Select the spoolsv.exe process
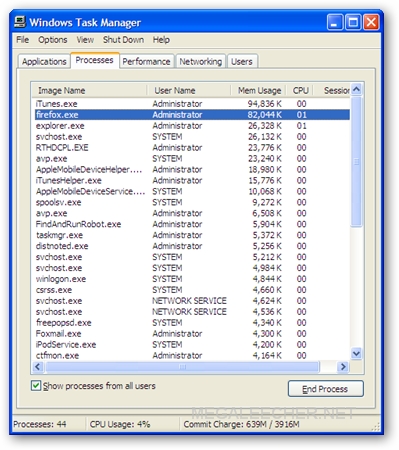This screenshot has width=399, height=450. pyautogui.click(x=191, y=202)
